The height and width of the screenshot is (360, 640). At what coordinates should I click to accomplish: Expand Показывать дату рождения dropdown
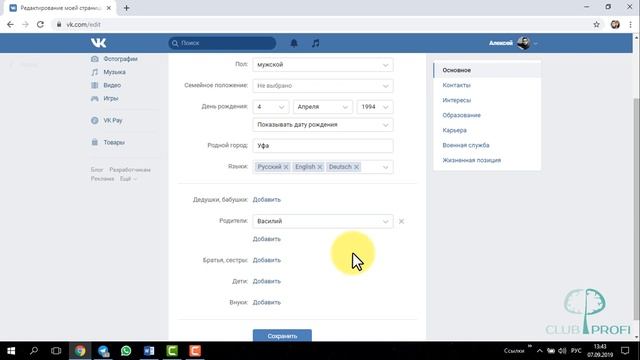click(x=323, y=125)
